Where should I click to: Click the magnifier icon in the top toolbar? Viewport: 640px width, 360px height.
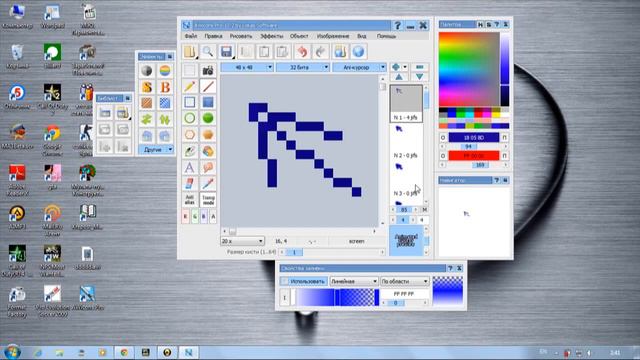[x=208, y=51]
